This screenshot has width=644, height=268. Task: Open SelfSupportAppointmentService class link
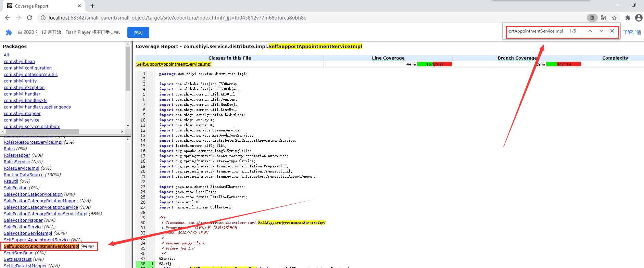37,240
